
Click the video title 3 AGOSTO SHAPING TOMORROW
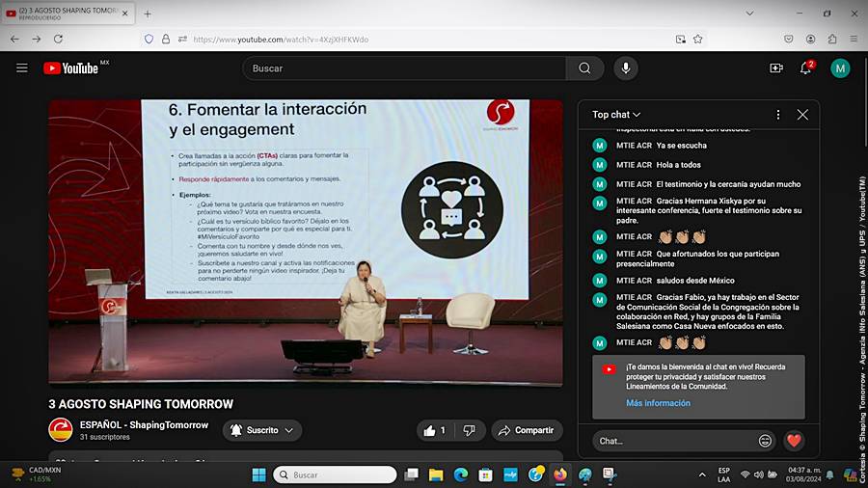click(x=141, y=404)
